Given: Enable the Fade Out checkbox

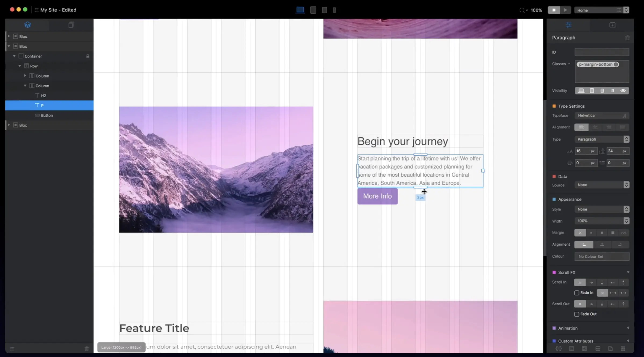Looking at the screenshot, I should coord(577,314).
